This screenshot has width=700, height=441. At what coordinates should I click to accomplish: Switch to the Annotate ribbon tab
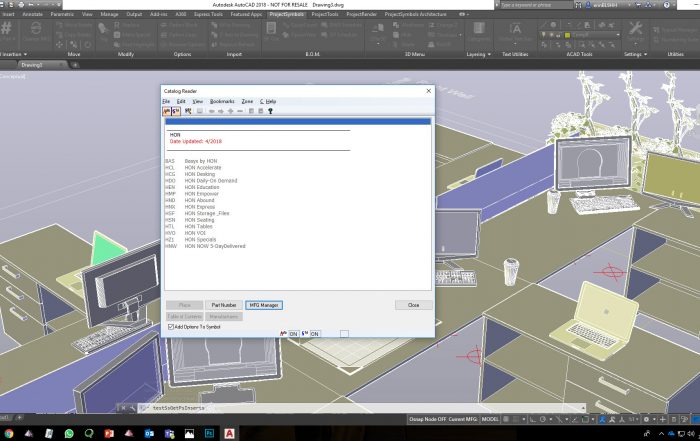coord(32,14)
